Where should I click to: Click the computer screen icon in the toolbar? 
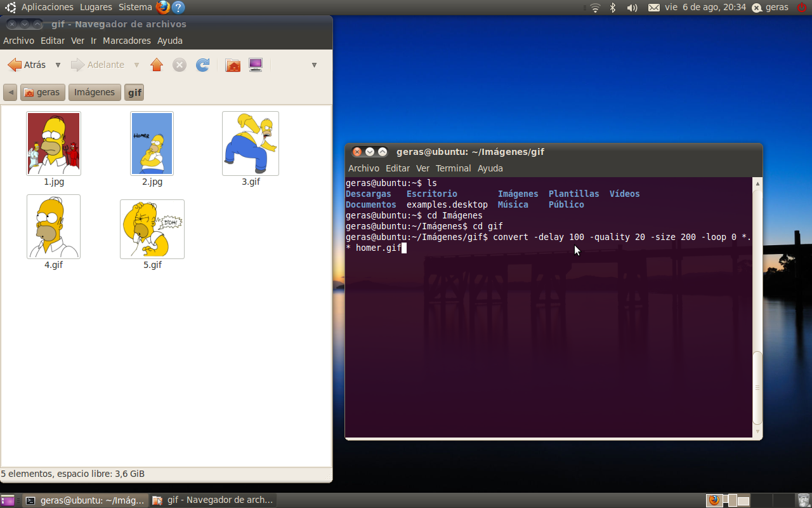(255, 64)
